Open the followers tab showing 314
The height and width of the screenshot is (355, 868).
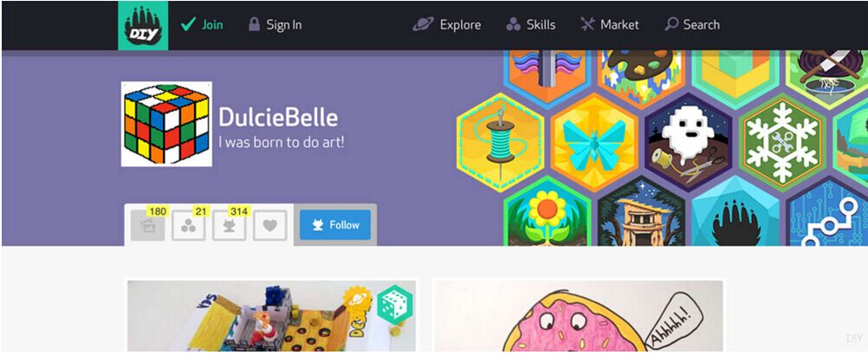tap(230, 225)
